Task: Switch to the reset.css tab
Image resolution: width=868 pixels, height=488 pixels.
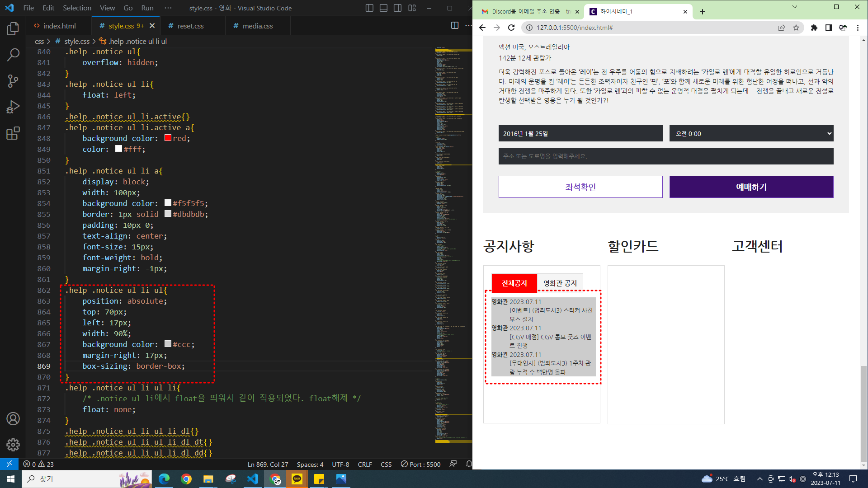Action: click(x=190, y=26)
